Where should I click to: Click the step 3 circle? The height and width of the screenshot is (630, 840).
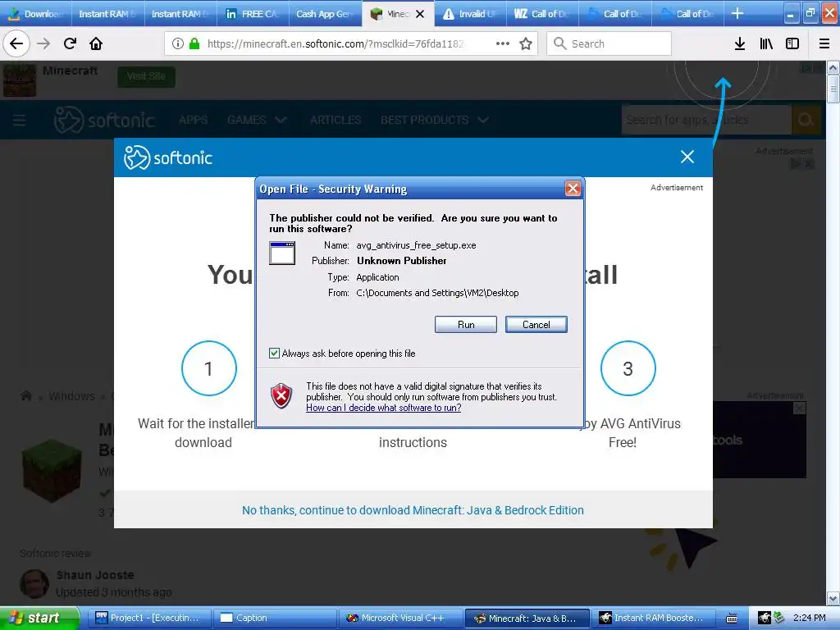[x=628, y=368]
